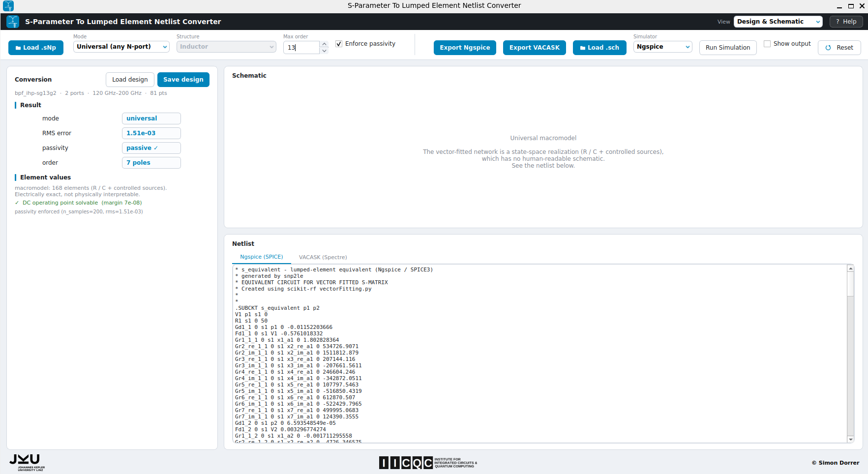Open the Mode dropdown set to Universal
868x474 pixels.
click(121, 47)
